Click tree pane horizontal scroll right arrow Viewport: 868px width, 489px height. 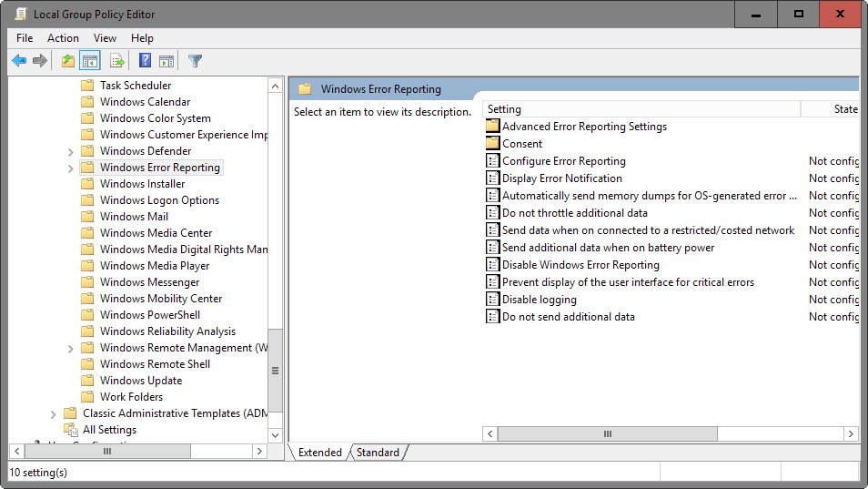pos(259,452)
